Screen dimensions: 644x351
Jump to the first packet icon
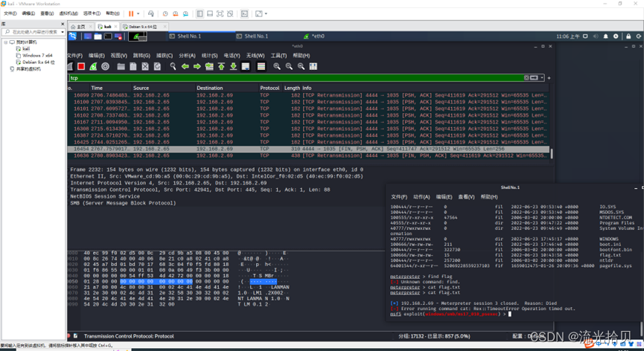221,66
